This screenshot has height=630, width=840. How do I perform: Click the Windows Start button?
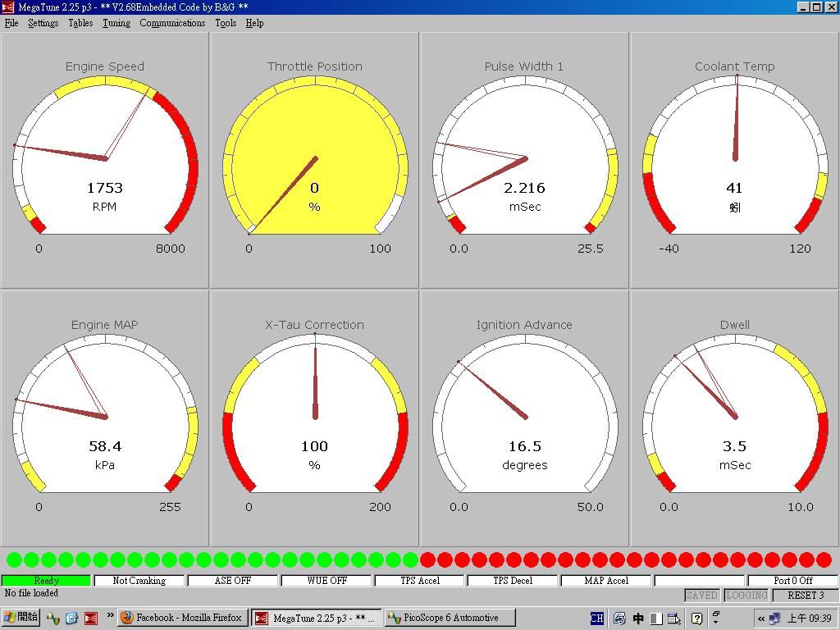point(21,618)
